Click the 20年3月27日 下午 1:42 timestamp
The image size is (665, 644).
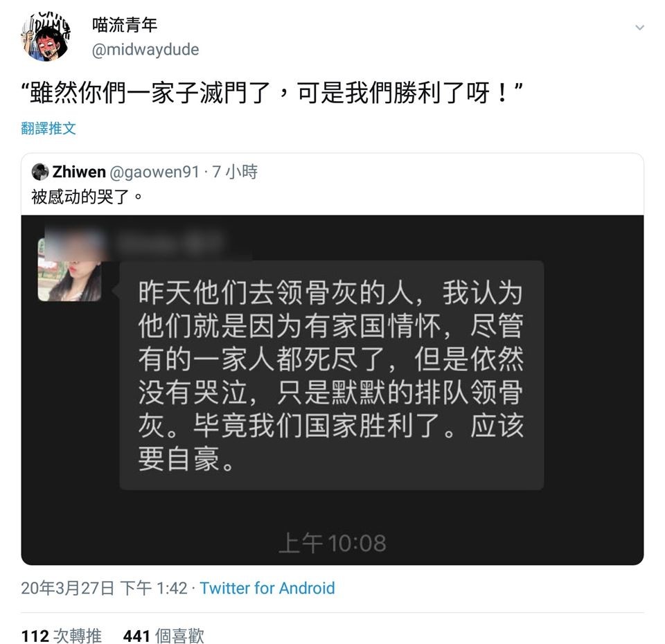coord(104,588)
